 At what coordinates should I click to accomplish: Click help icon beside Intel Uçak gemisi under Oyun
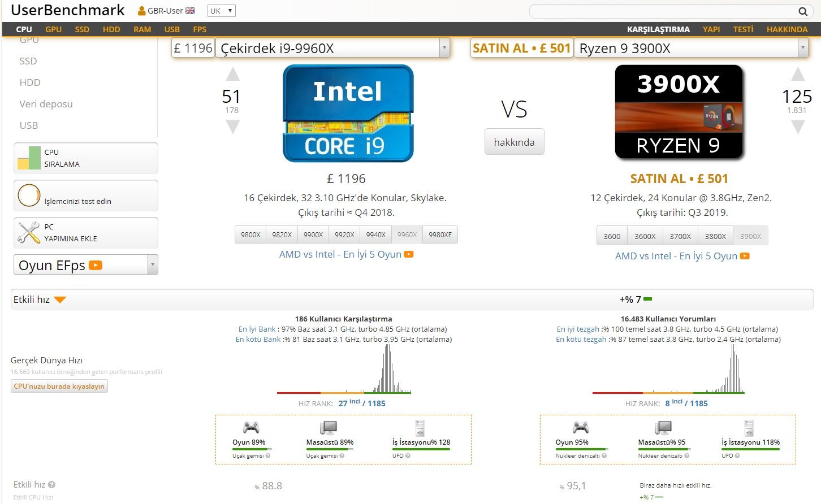pyautogui.click(x=268, y=455)
